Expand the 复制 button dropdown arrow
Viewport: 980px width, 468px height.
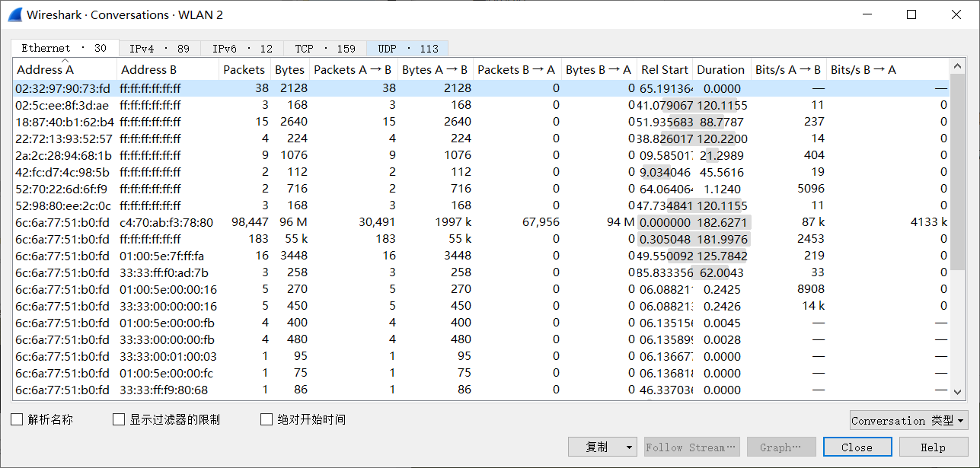[629, 447]
